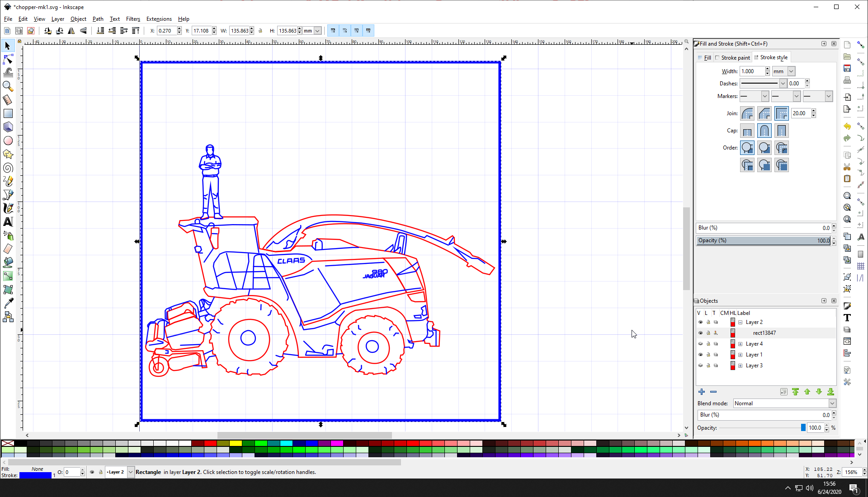
Task: Open Windows notification center icon
Action: click(854, 488)
